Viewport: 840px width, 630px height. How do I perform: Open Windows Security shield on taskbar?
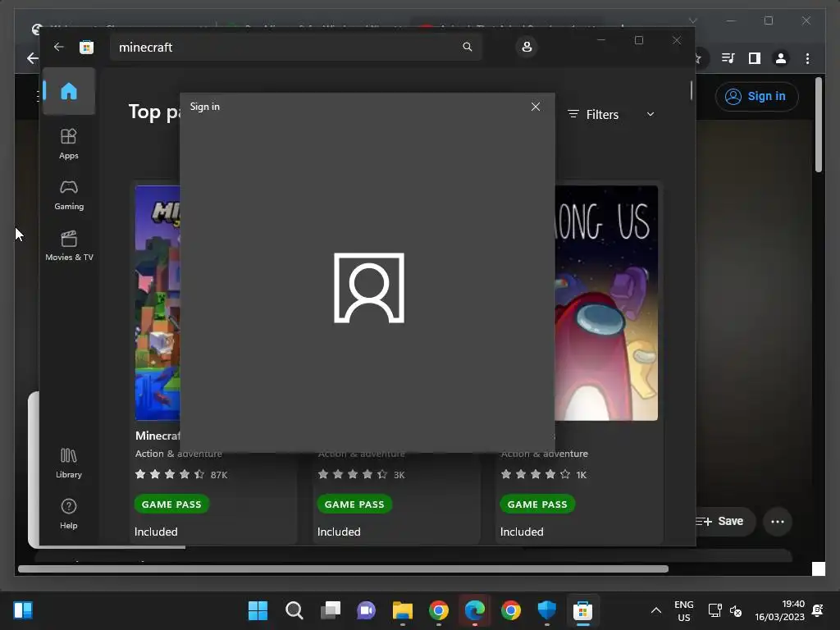(547, 610)
